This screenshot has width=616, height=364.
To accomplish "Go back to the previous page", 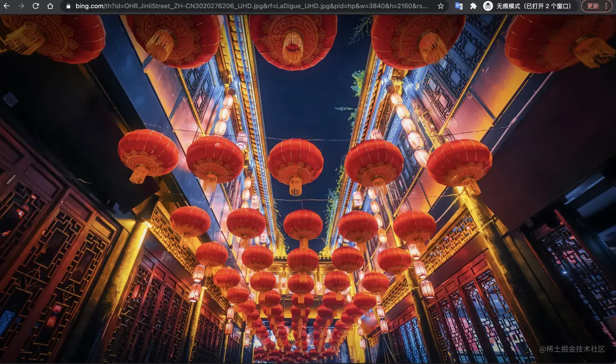I will (x=7, y=6).
